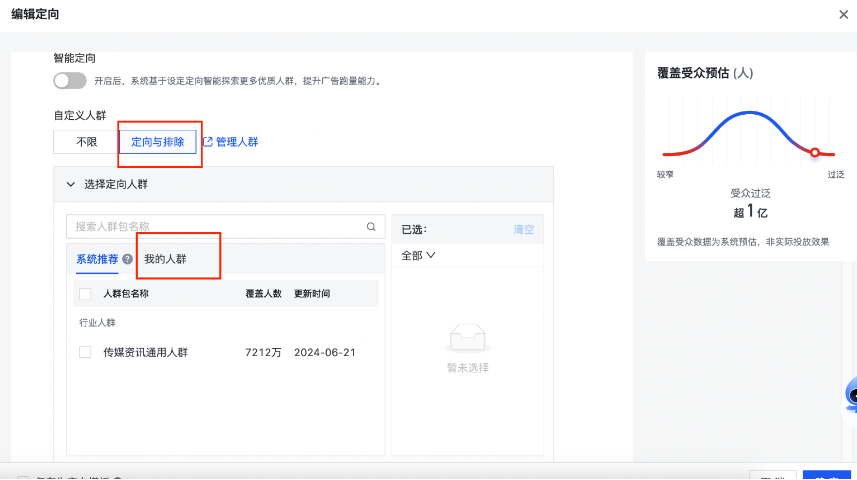Click the 7212万 coverage value
The image size is (857, 480).
pyautogui.click(x=263, y=353)
